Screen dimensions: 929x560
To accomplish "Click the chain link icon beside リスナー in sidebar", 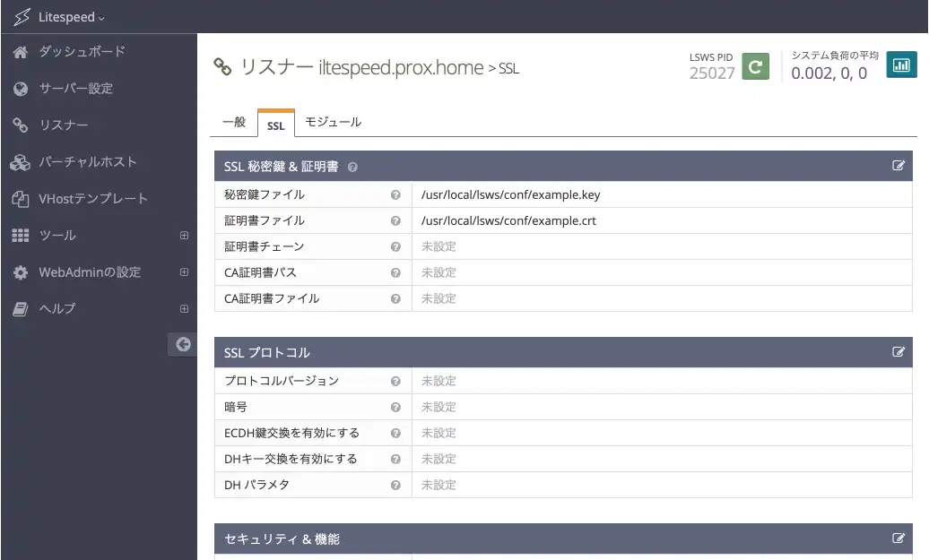I will pyautogui.click(x=20, y=125).
